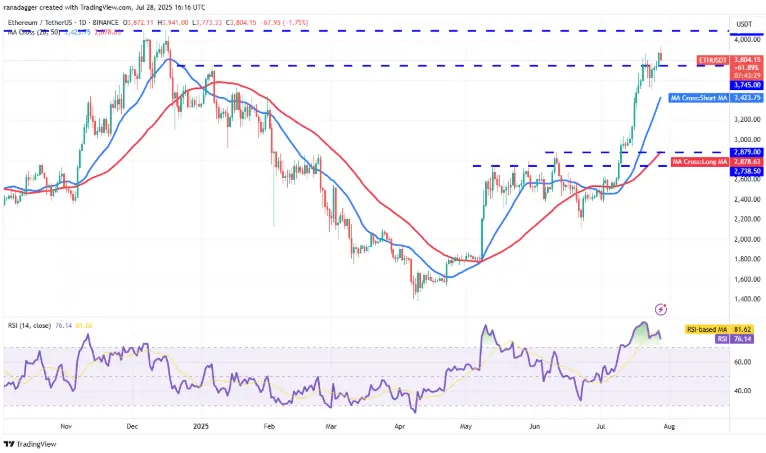Click the MA Cross:Long MA label
Image resolution: width=766 pixels, height=453 pixels.
click(700, 162)
